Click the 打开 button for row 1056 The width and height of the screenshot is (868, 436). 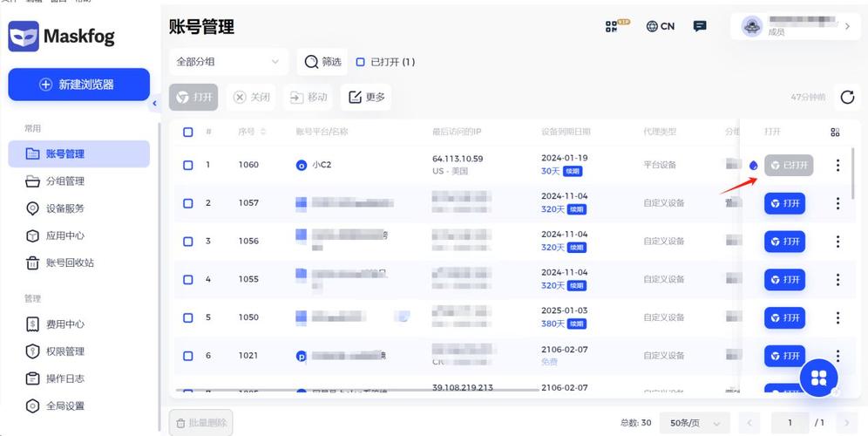pyautogui.click(x=785, y=242)
